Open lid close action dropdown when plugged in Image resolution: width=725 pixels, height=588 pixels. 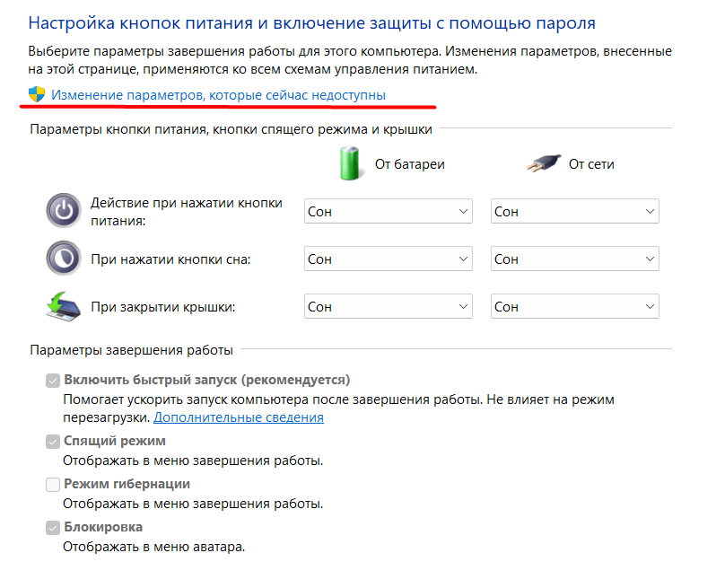[x=574, y=307]
